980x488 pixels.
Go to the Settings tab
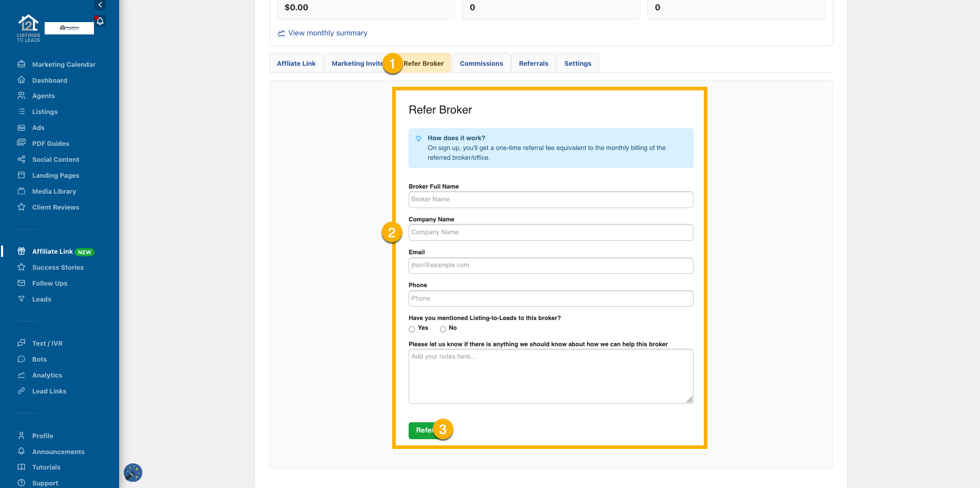(x=578, y=64)
